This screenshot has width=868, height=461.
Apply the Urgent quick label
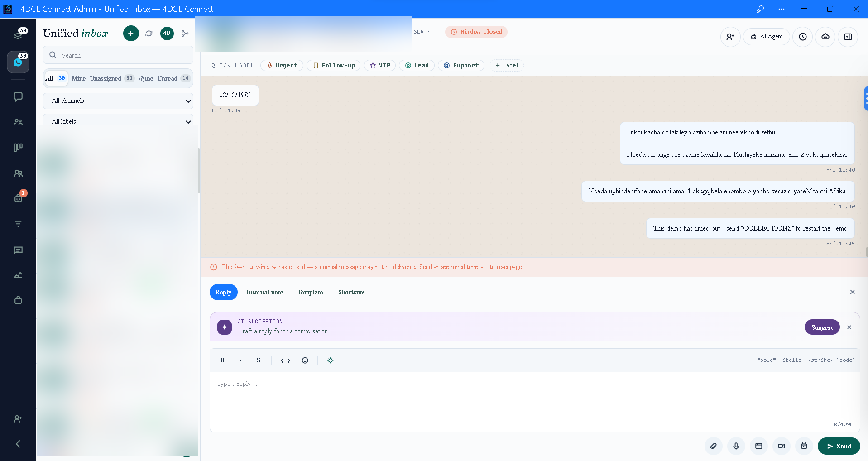(x=282, y=65)
